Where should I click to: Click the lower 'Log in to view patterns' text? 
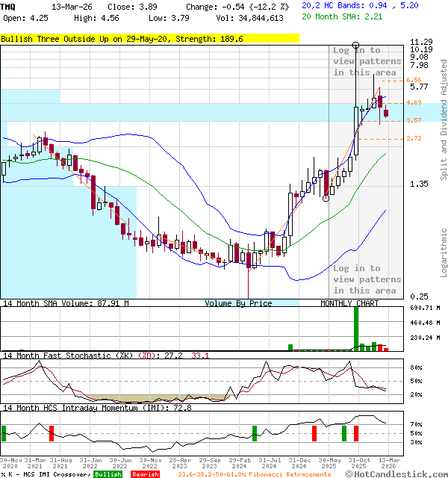(x=367, y=279)
